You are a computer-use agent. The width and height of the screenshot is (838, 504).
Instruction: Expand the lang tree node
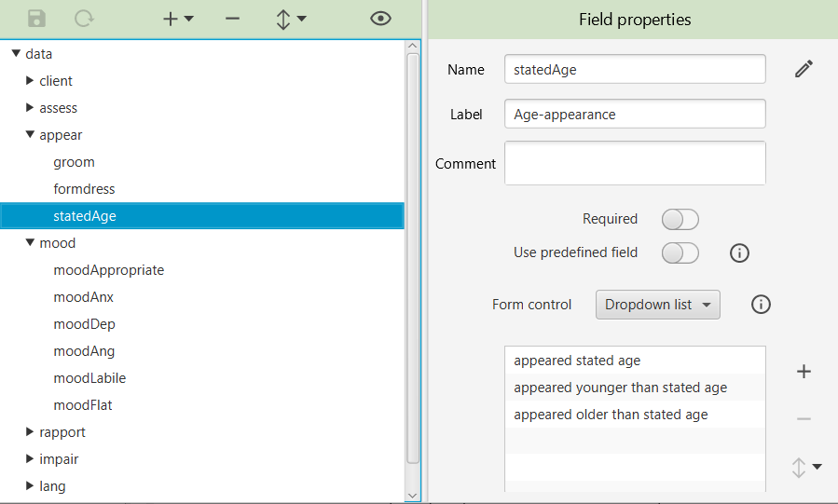[30, 485]
